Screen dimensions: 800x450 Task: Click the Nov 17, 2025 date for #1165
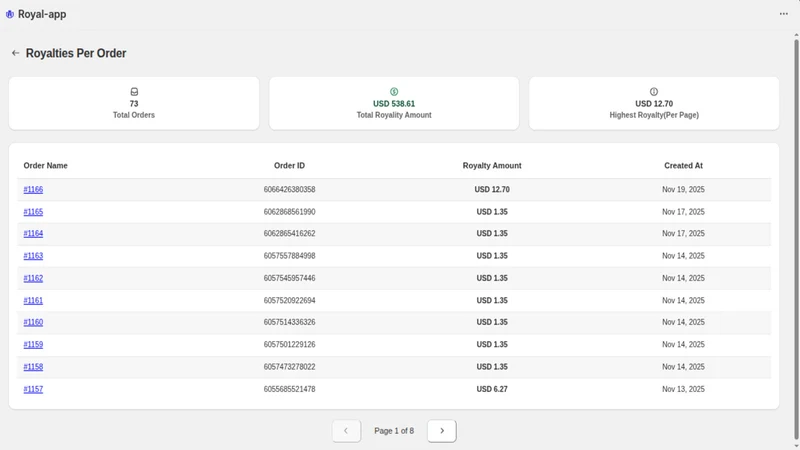(x=683, y=212)
